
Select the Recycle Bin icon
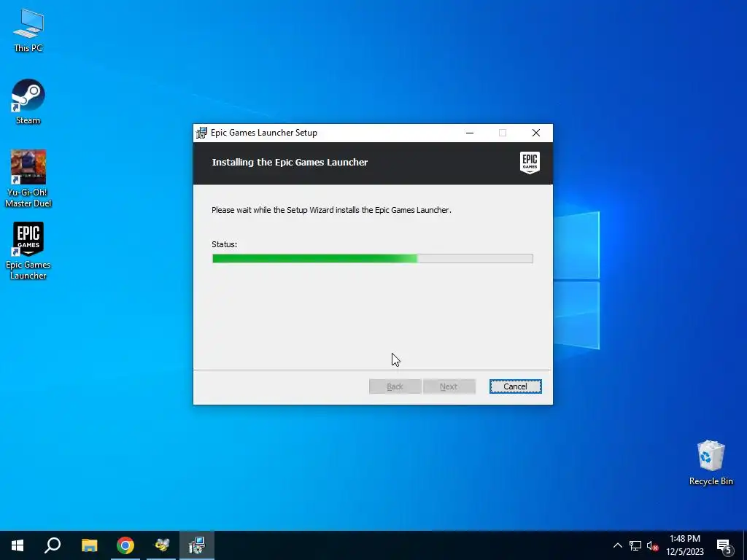(x=711, y=463)
